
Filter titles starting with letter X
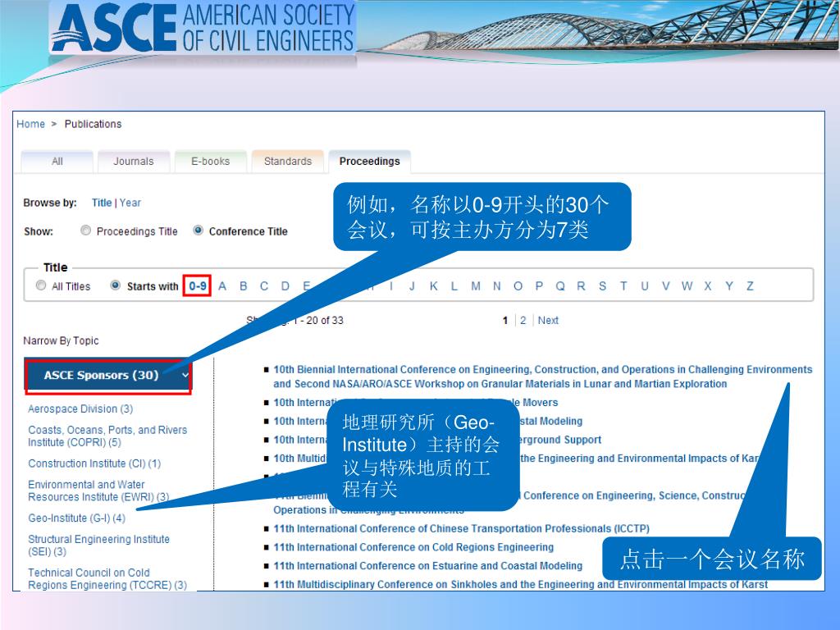point(708,286)
